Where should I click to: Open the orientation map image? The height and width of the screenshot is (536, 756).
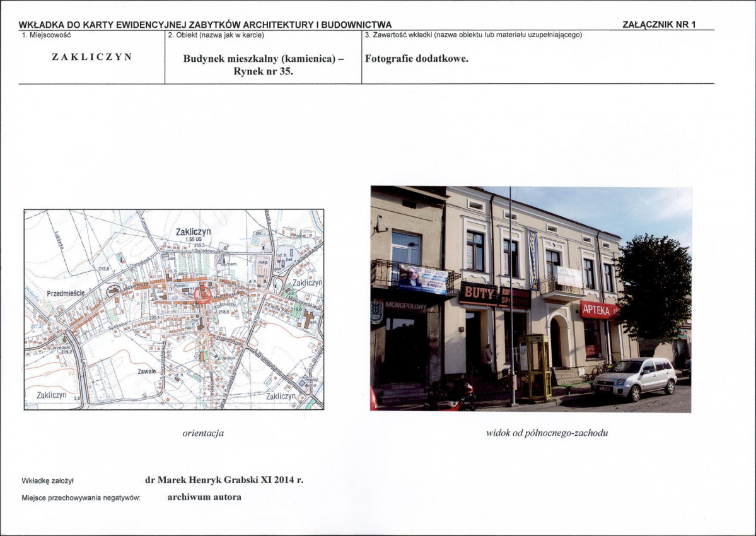173,310
